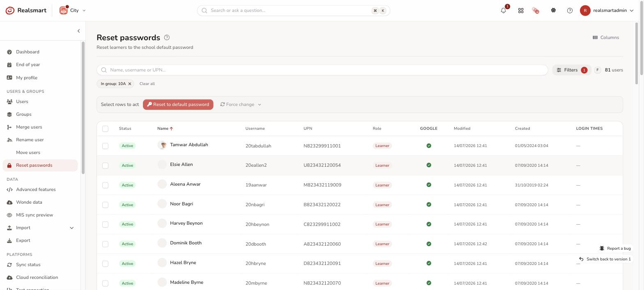Image resolution: width=644 pixels, height=290 pixels.
Task: Click the Merge users icon
Action: (9, 127)
